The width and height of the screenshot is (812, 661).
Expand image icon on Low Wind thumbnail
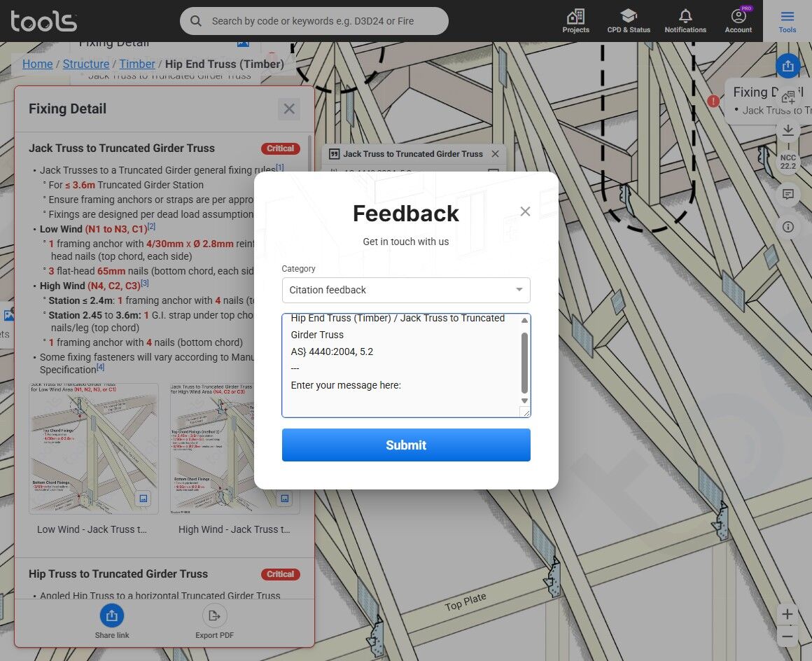143,499
